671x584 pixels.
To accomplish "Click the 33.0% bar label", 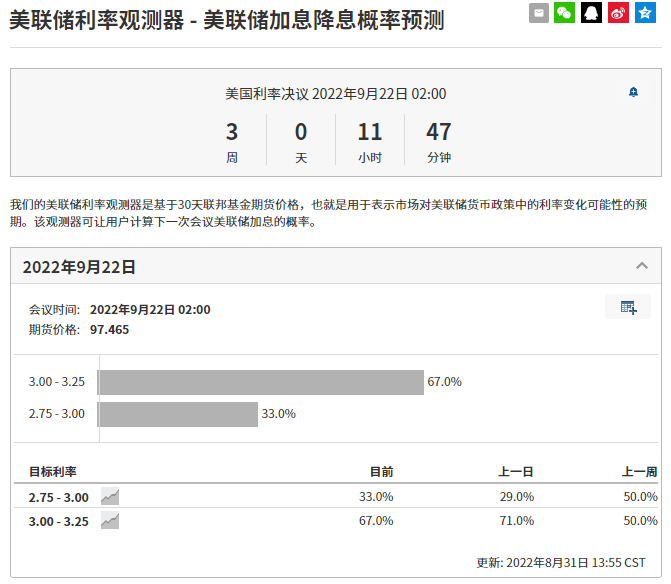I will tap(279, 414).
